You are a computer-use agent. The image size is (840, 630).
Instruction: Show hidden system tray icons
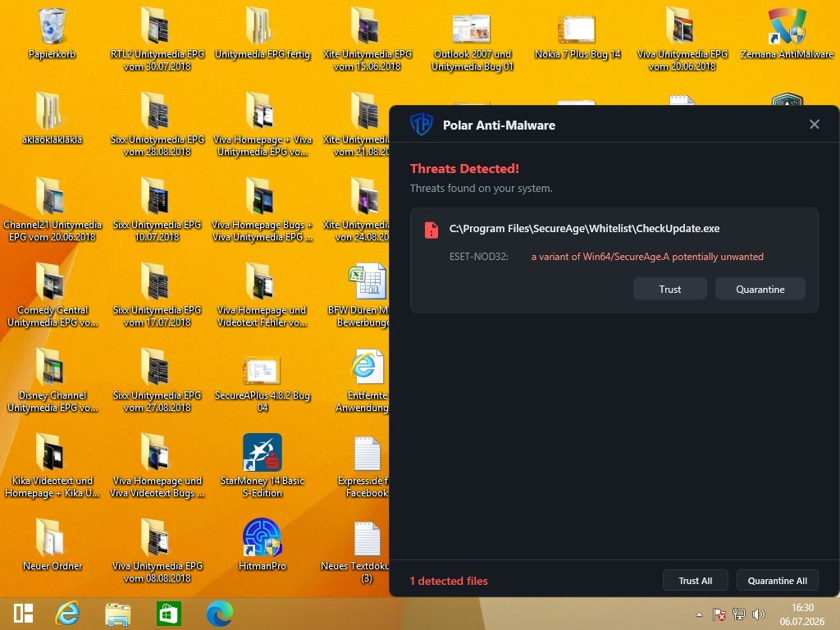coord(699,614)
